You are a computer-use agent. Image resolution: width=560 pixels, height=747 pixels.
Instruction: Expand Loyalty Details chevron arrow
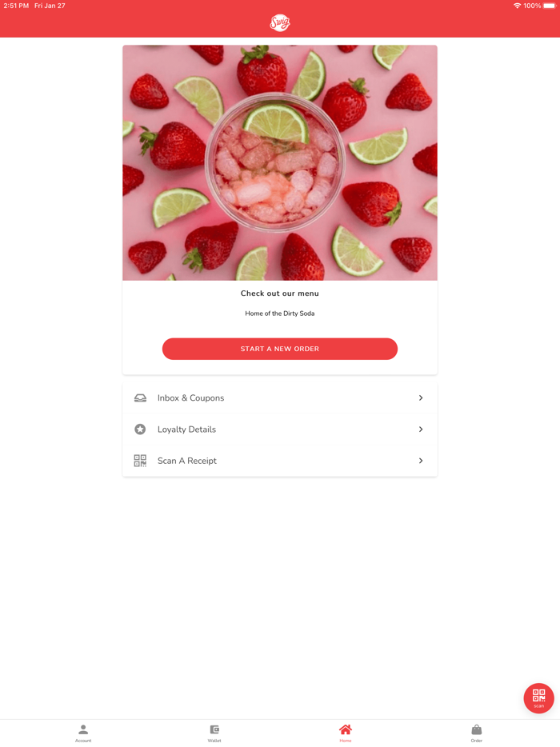click(x=421, y=429)
